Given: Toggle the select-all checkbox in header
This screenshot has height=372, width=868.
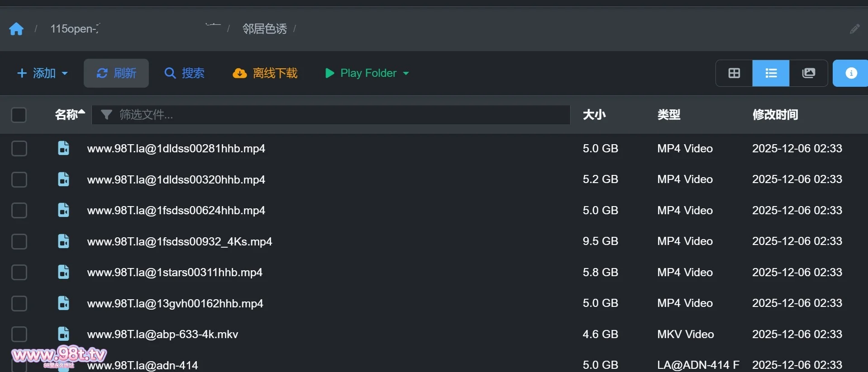Looking at the screenshot, I should tap(19, 115).
